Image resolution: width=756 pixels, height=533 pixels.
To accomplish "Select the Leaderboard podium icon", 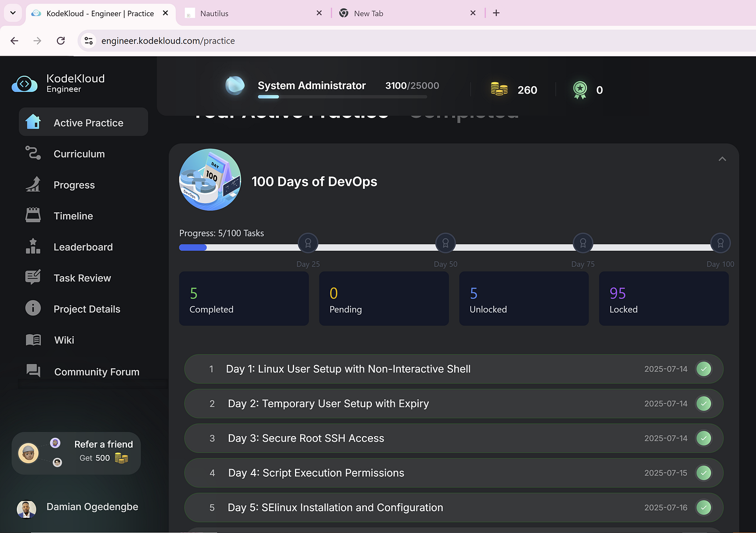I will pos(32,247).
